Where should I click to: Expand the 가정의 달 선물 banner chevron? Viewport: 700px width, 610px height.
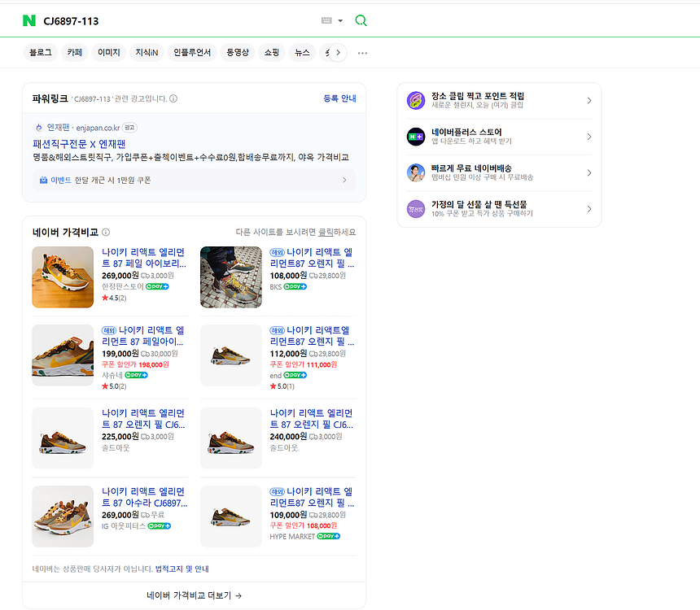coord(589,209)
